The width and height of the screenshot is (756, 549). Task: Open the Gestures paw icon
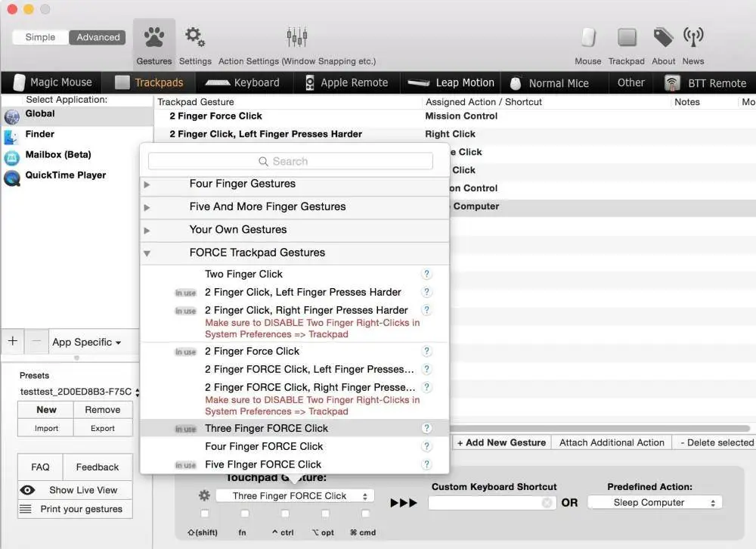point(153,37)
